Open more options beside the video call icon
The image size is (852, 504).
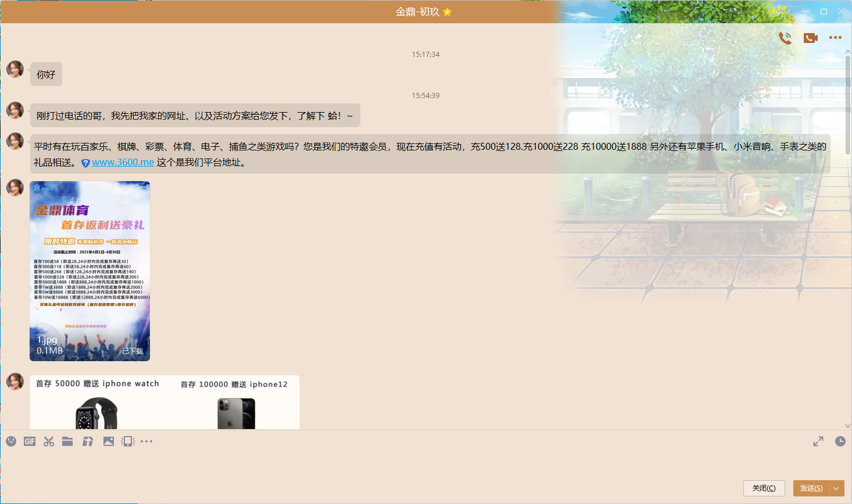835,38
